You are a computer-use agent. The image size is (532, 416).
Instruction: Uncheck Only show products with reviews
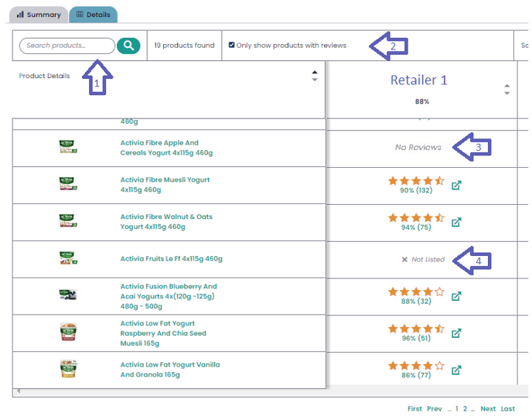pos(231,45)
